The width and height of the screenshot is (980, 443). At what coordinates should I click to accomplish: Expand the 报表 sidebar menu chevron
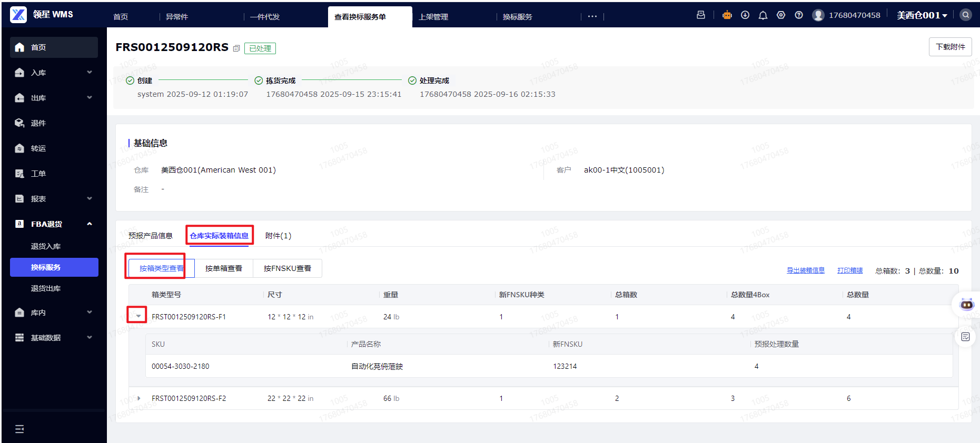(90, 198)
